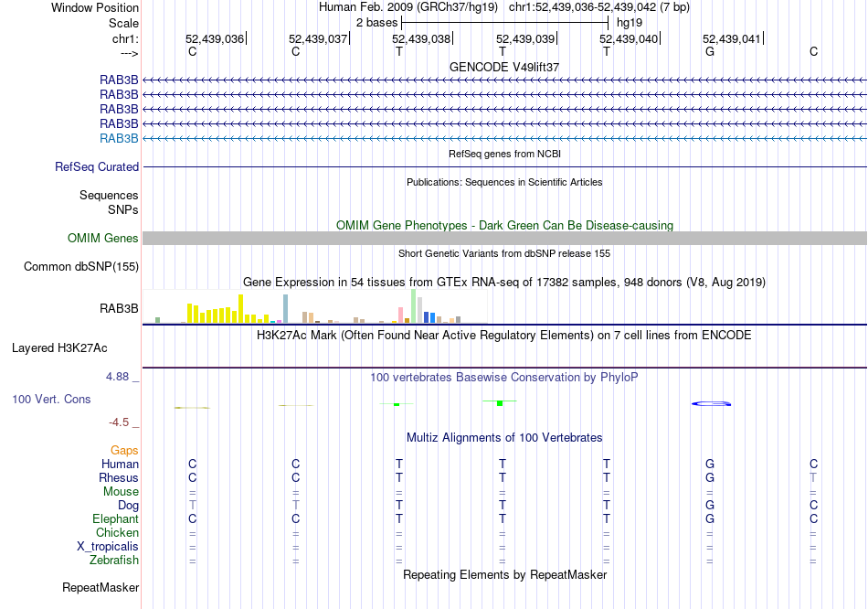Open Publications: Sequences in Scientific Articles title
The height and width of the screenshot is (609, 868).
(x=504, y=182)
